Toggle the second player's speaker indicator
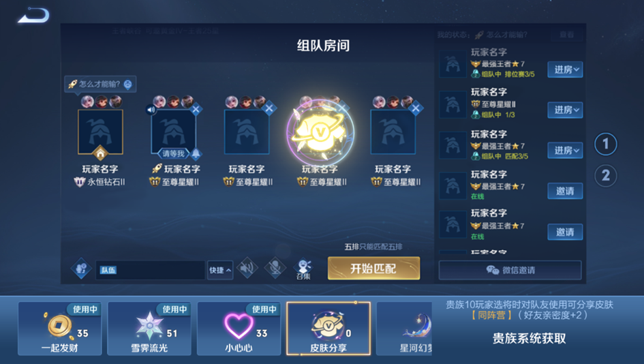Image resolution: width=644 pixels, height=364 pixels. (151, 110)
